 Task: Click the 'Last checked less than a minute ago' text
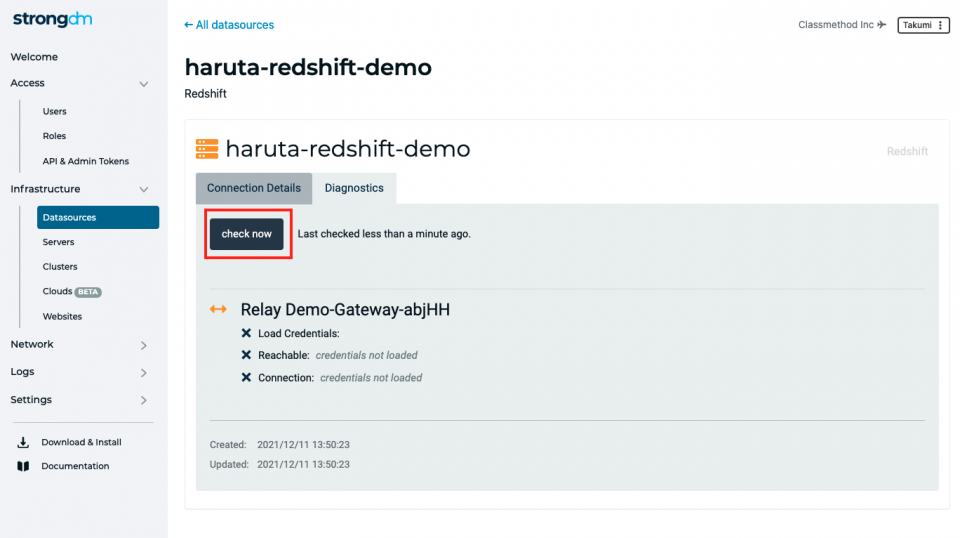384,234
